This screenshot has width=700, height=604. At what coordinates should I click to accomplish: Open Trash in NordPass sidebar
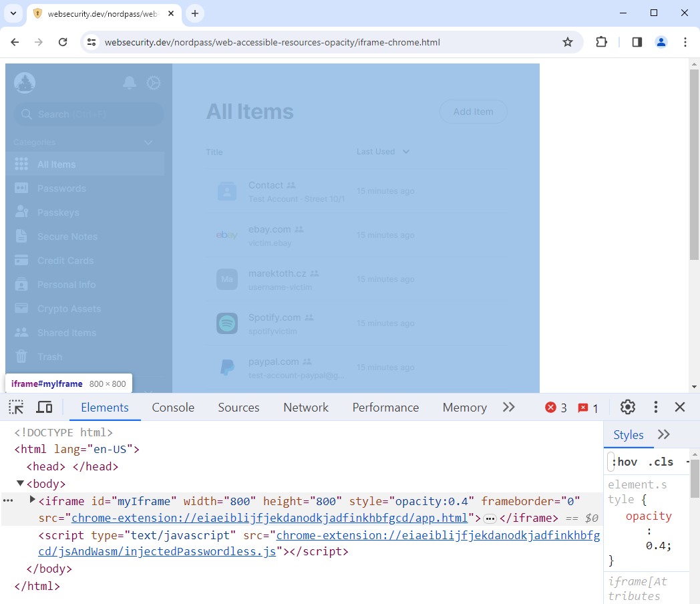tap(85, 357)
